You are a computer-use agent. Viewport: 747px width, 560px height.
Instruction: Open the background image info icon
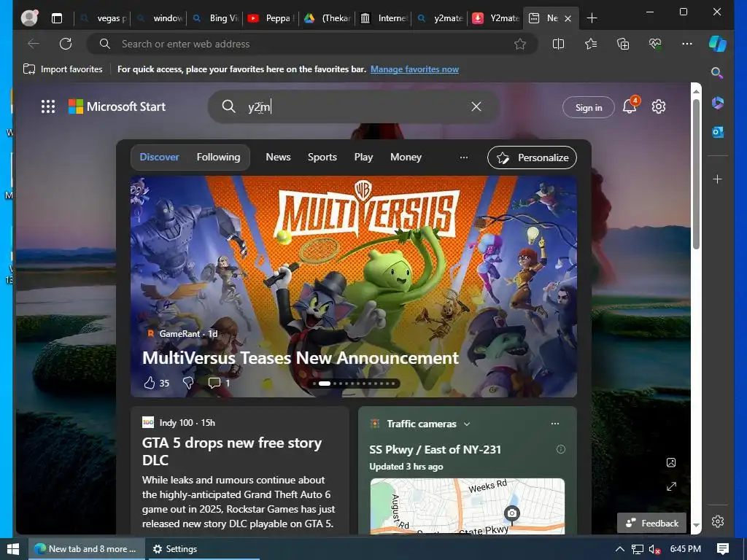671,462
